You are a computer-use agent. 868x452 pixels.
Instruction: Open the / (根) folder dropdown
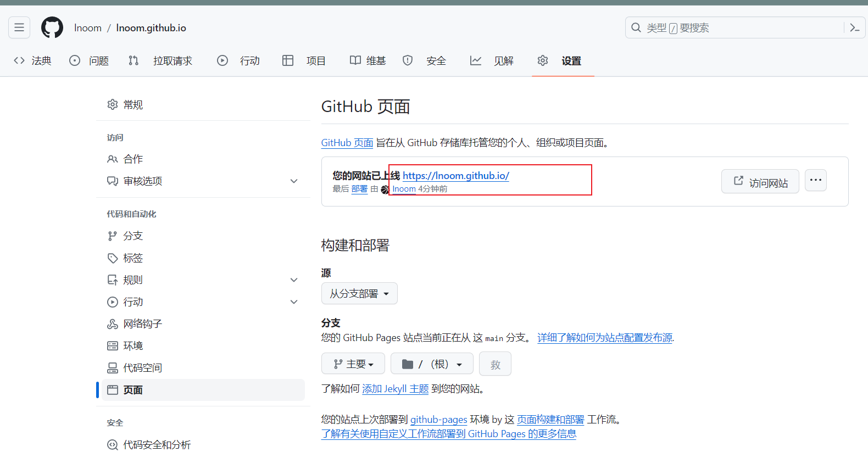click(432, 364)
